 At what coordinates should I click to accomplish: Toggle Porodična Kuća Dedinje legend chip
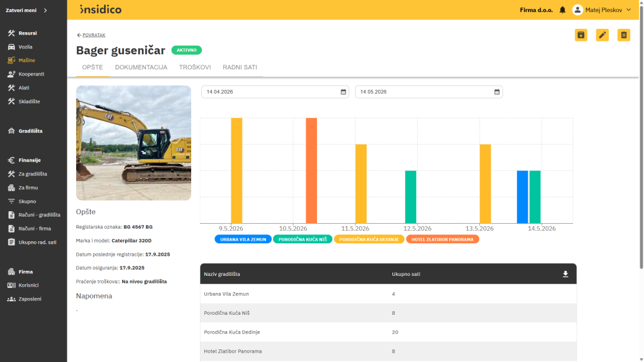point(369,239)
